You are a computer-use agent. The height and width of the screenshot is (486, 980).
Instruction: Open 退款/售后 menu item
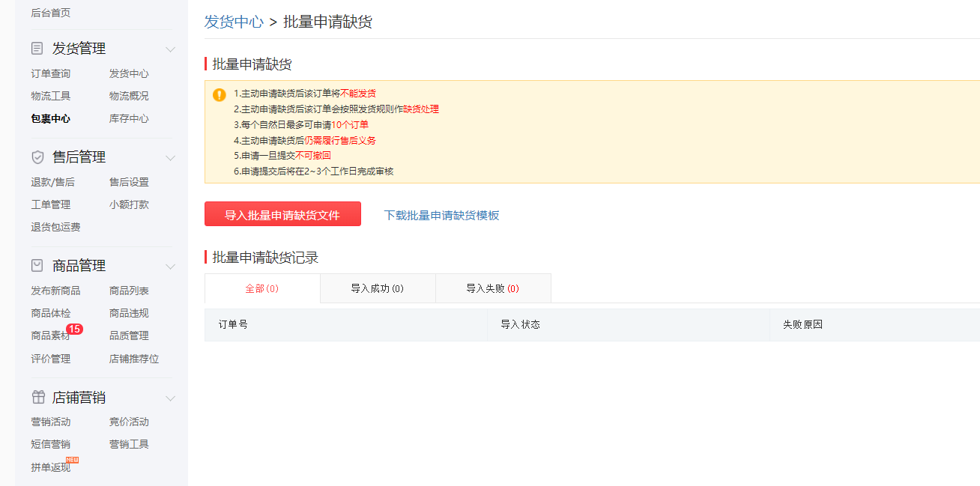coord(53,182)
